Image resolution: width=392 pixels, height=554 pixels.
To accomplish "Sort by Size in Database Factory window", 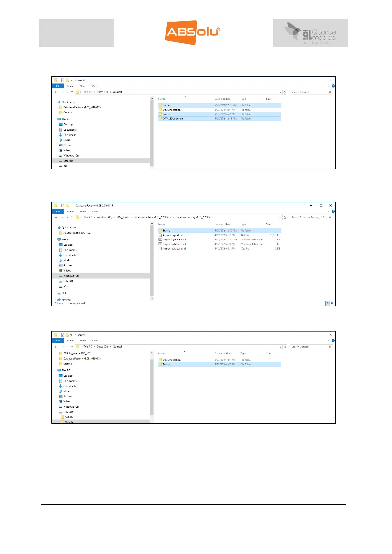I will pos(268,224).
